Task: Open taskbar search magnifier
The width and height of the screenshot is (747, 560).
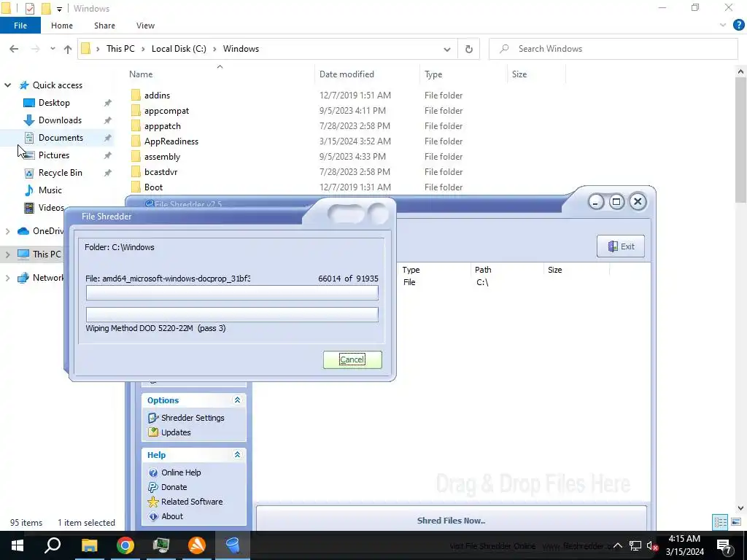Action: click(x=53, y=545)
